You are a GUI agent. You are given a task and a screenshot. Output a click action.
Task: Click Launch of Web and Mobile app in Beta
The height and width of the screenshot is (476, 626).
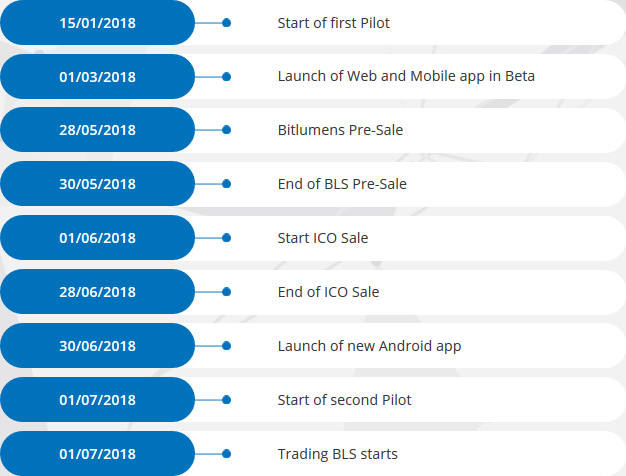[x=406, y=76]
